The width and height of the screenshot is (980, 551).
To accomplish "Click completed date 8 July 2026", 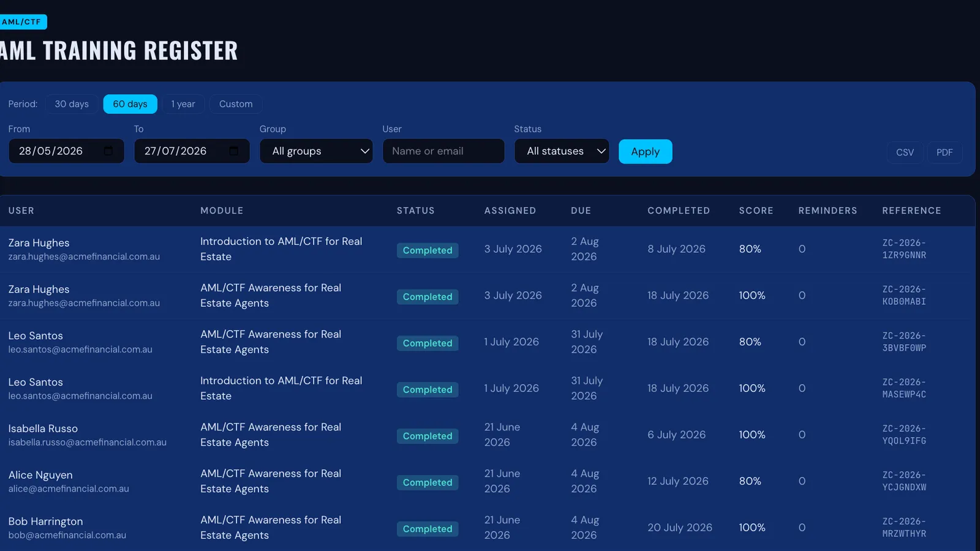I will (x=676, y=249).
